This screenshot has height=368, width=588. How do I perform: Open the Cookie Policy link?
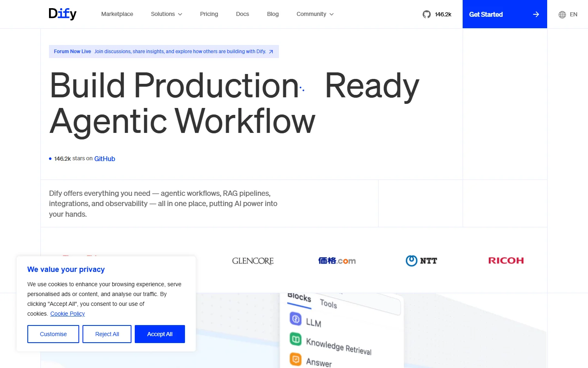pos(67,314)
